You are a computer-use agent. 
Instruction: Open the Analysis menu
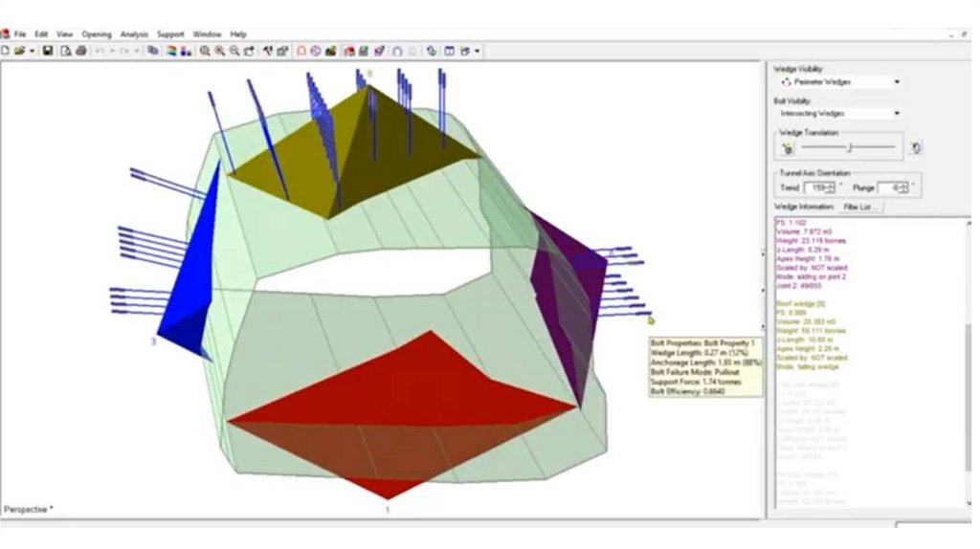pyautogui.click(x=134, y=34)
